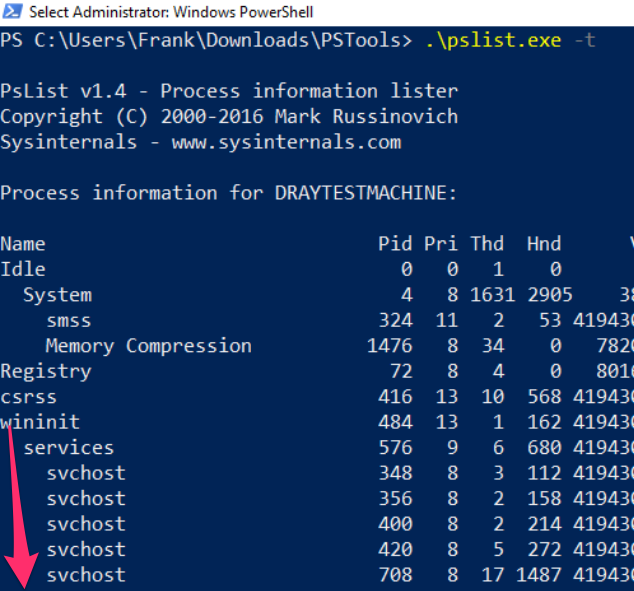Image resolution: width=634 pixels, height=591 pixels.
Task: Select the services process under wininit
Action: (x=69, y=448)
